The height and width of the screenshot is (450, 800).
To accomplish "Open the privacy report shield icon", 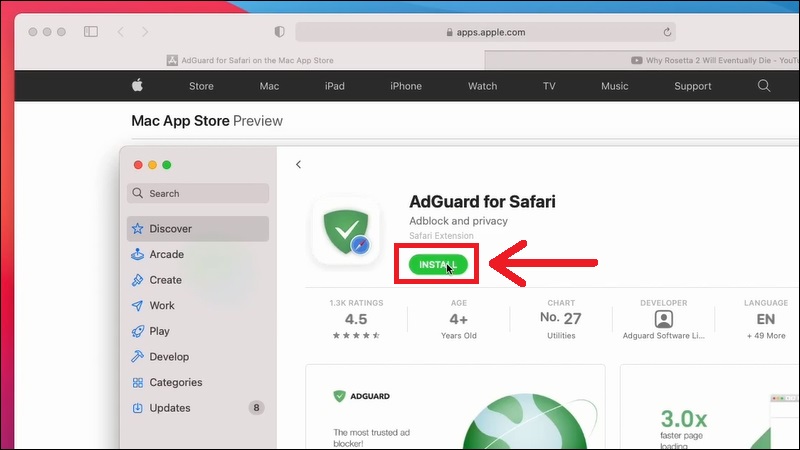I will coord(279,32).
